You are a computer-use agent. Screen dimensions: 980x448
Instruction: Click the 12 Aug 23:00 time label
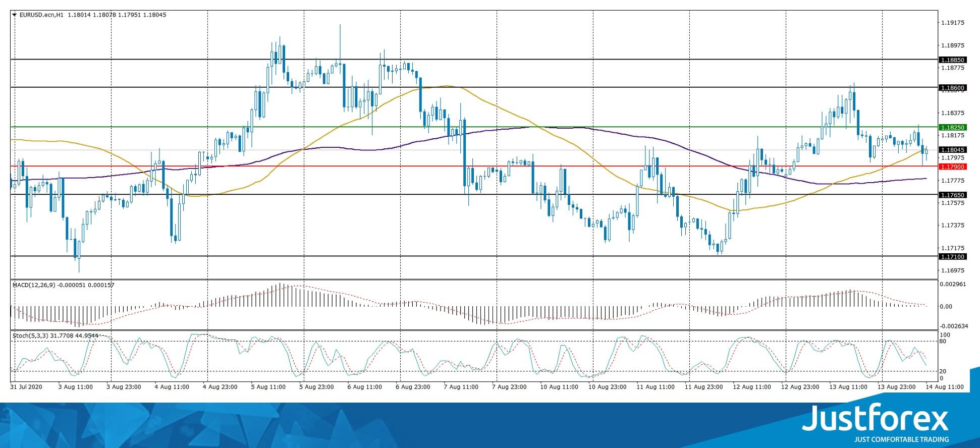800,387
